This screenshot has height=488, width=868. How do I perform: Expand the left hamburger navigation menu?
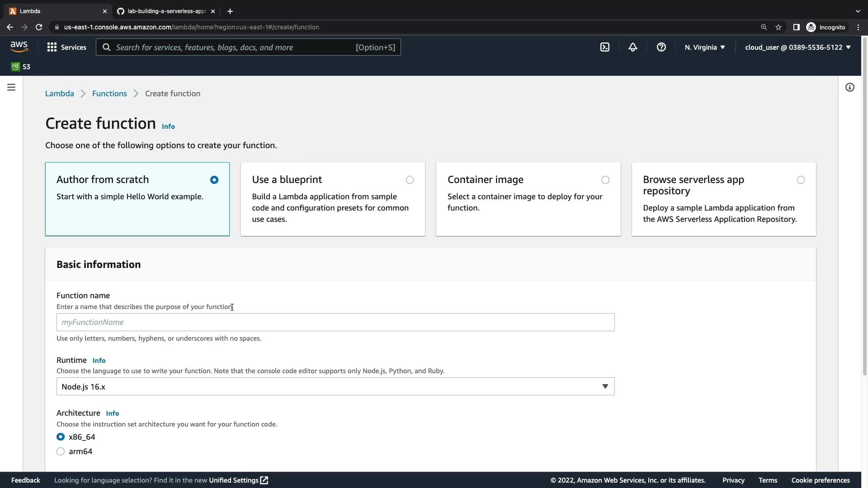point(11,87)
